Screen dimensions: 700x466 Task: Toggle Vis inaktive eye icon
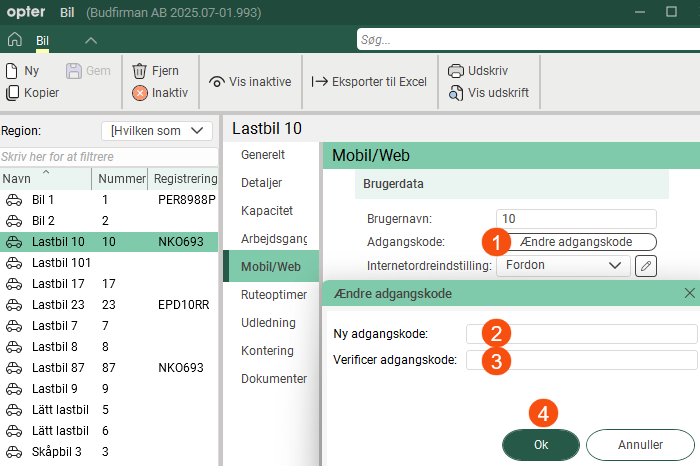click(216, 82)
